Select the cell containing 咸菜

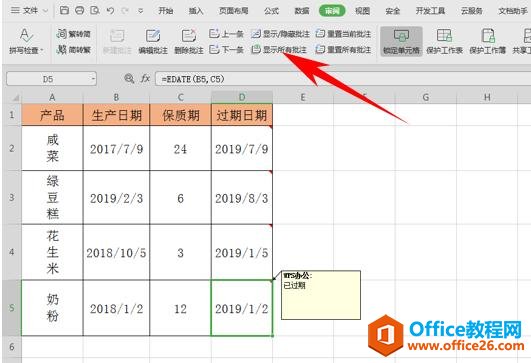(52, 148)
